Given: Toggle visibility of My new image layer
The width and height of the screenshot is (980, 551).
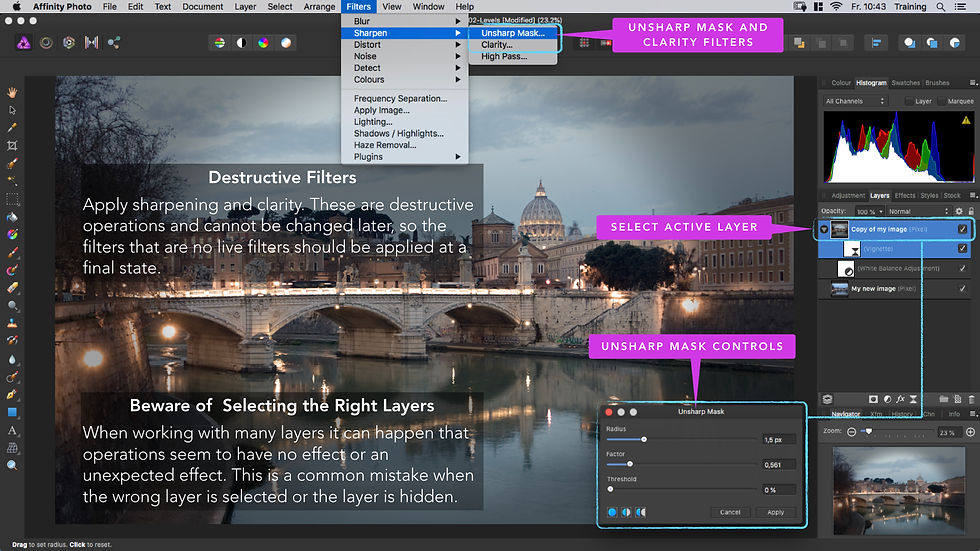Looking at the screenshot, I should [x=962, y=289].
